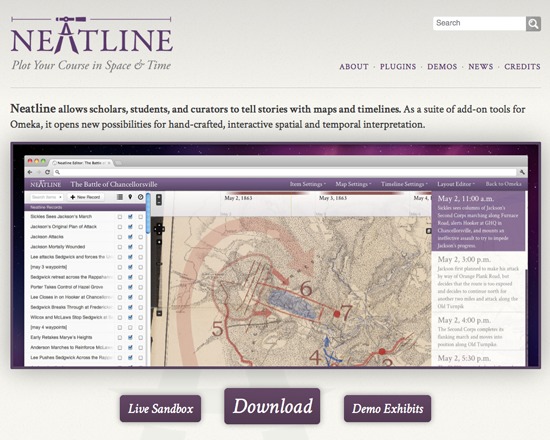550x440 pixels.
Task: Toggle the map checkbox for Early Retakes Marye's Heights
Action: (130, 338)
